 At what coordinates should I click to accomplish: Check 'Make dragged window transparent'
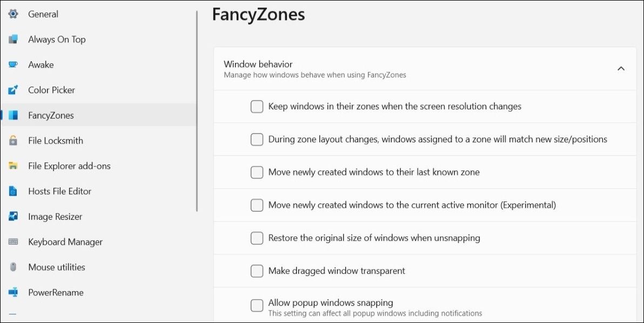point(257,271)
